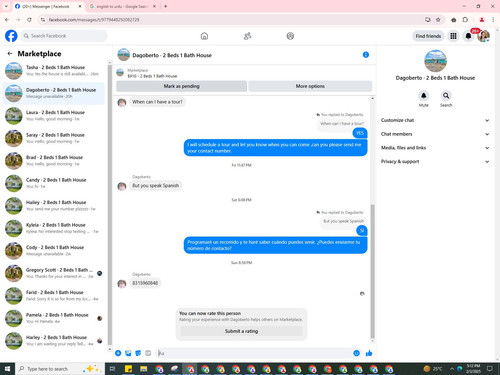Click the phone number message 8315960848

(145, 283)
